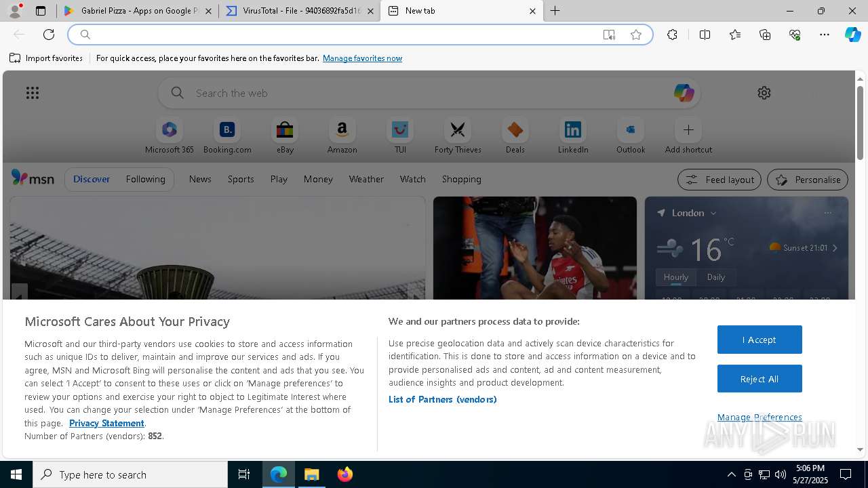Viewport: 868px width, 488px height.
Task: Open Sports in MSN navigation
Action: pos(241,179)
